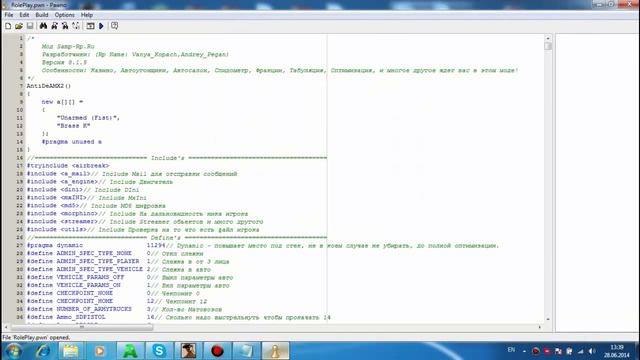This screenshot has height=360, width=640.
Task: Click the line #pragma dynamic 11294
Action: (x=262, y=246)
